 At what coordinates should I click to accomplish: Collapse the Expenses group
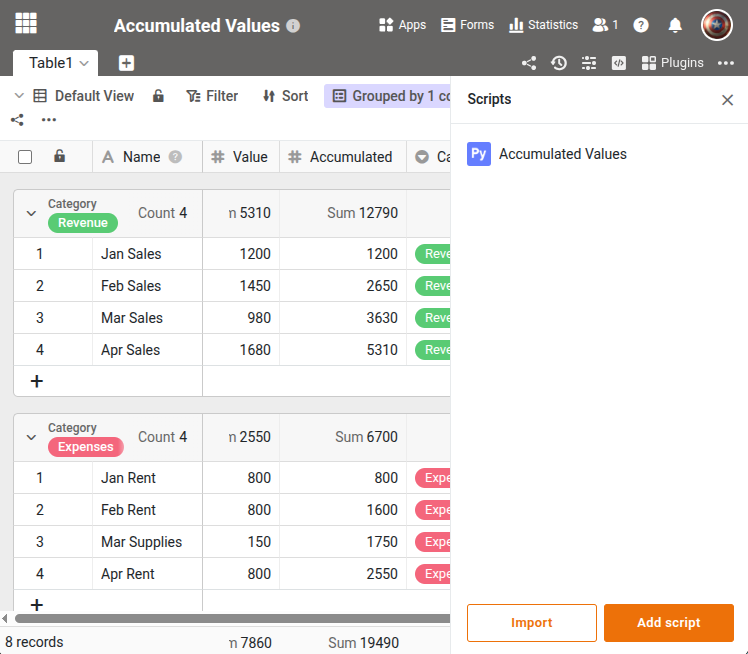(31, 437)
